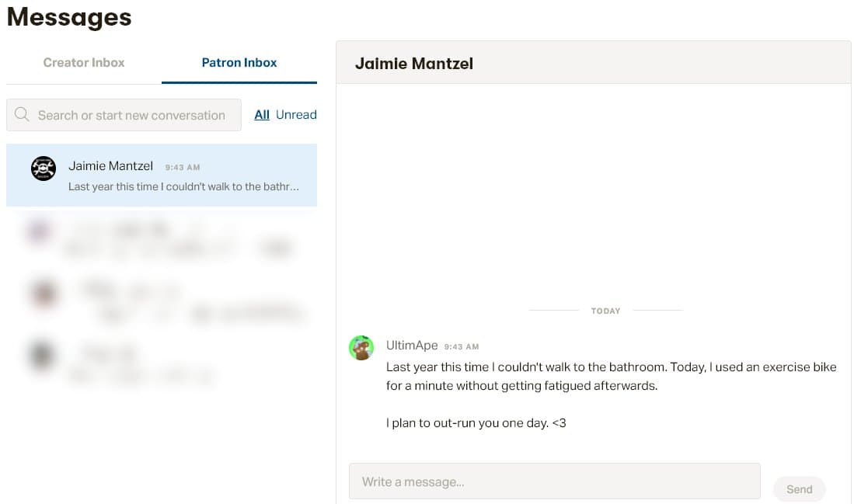The width and height of the screenshot is (854, 504).
Task: Click the search magnifier icon
Action: click(21, 115)
